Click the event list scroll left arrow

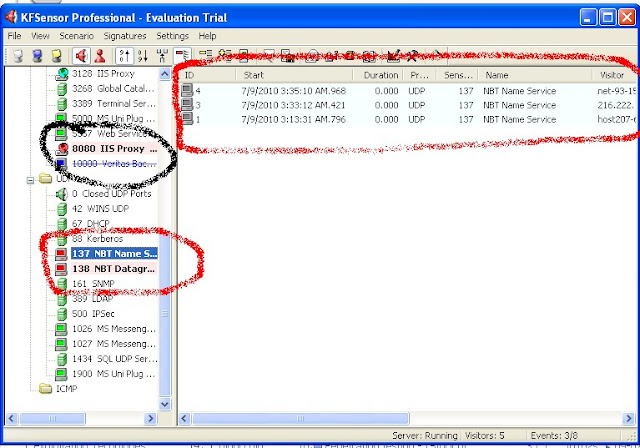click(x=184, y=418)
